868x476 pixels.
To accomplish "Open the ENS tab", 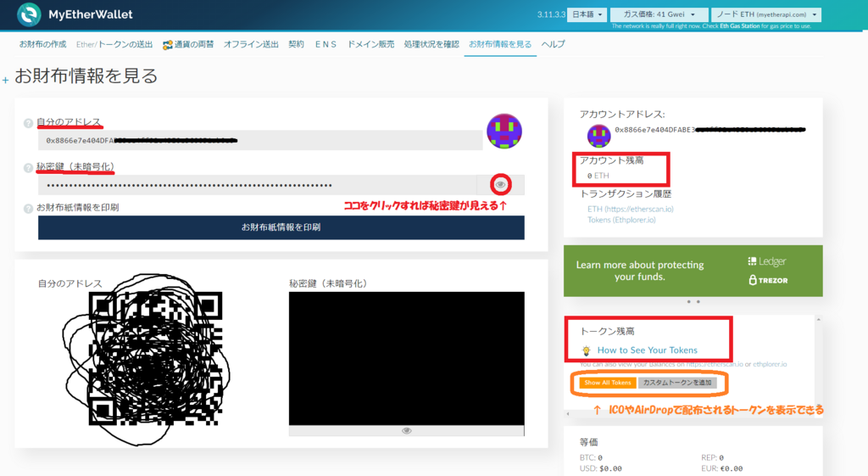I will click(x=325, y=44).
